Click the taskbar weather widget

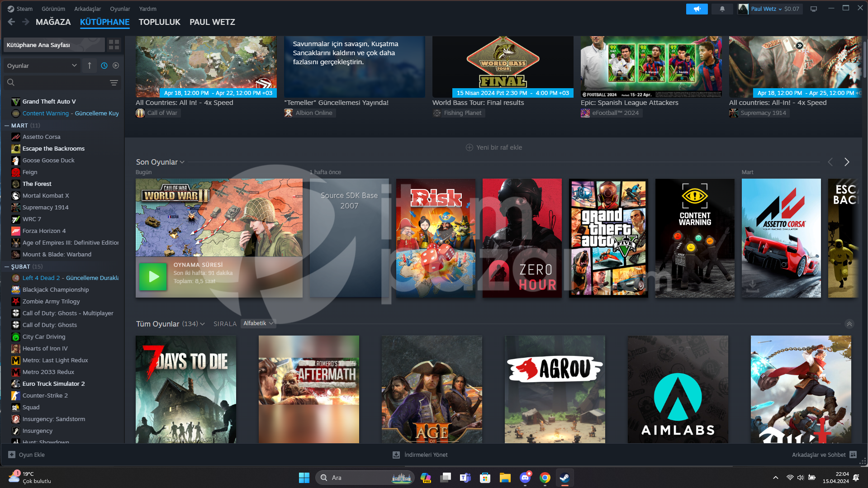30,478
